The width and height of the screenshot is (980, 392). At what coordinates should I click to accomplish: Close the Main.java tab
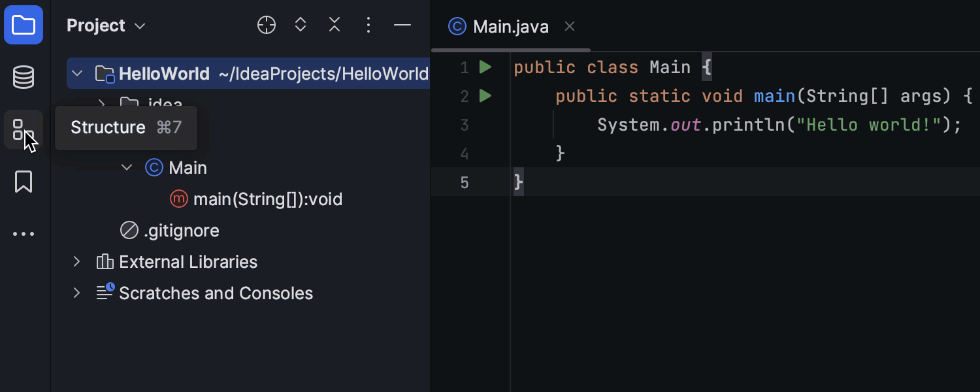570,26
